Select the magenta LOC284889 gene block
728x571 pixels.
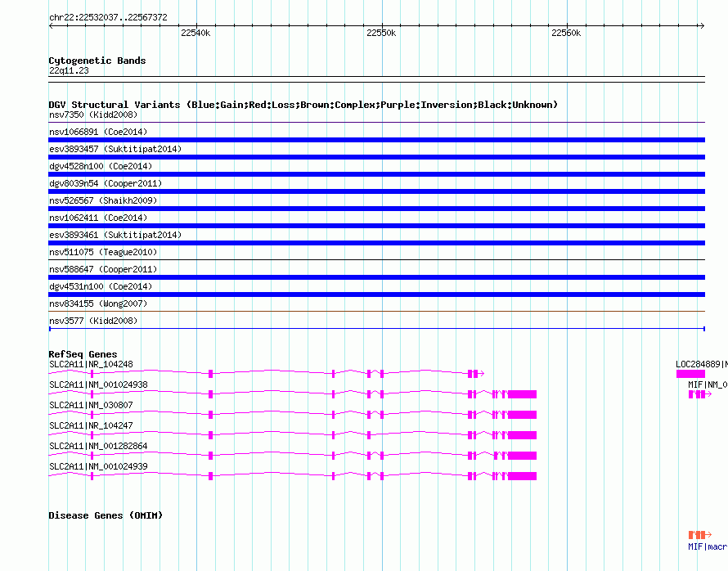690,374
